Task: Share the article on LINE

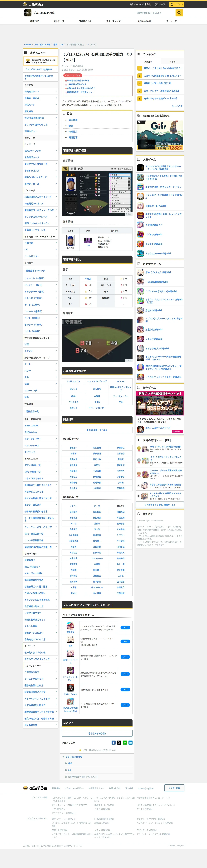Action: [125, 743]
